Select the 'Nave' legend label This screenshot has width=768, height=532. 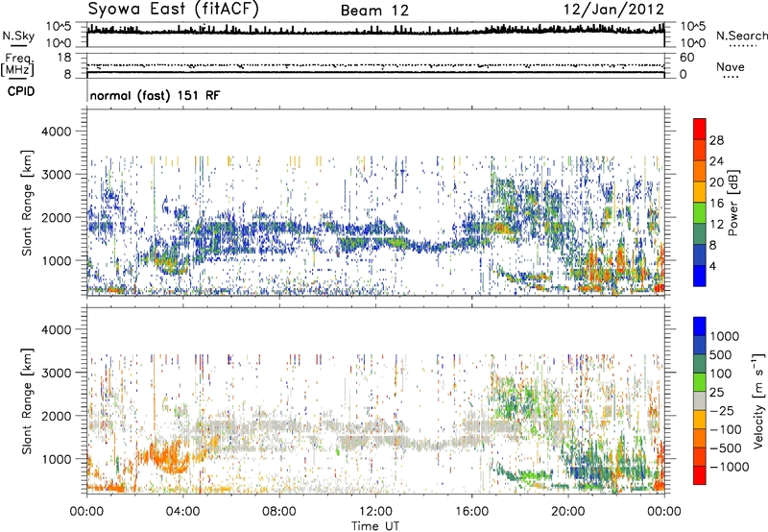pos(731,67)
